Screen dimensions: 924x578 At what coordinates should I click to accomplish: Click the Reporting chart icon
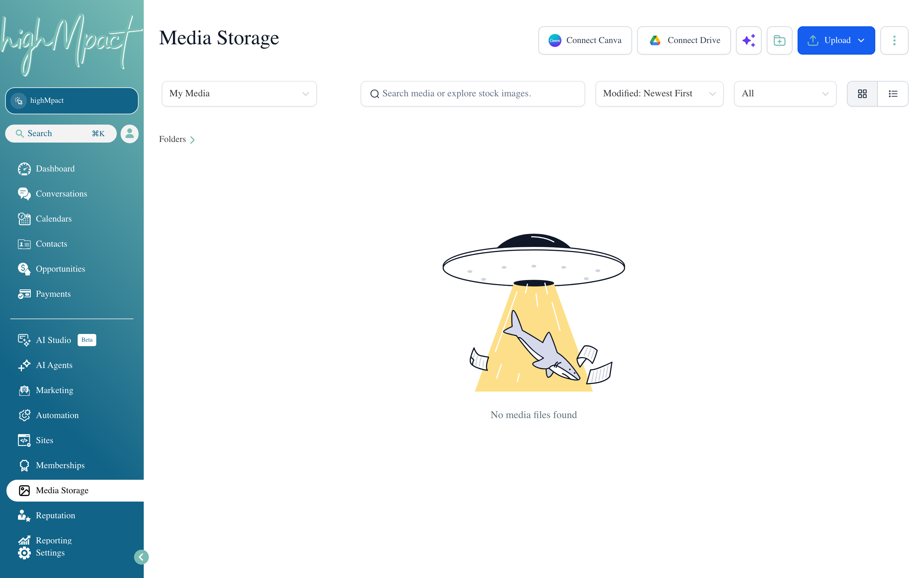(24, 540)
